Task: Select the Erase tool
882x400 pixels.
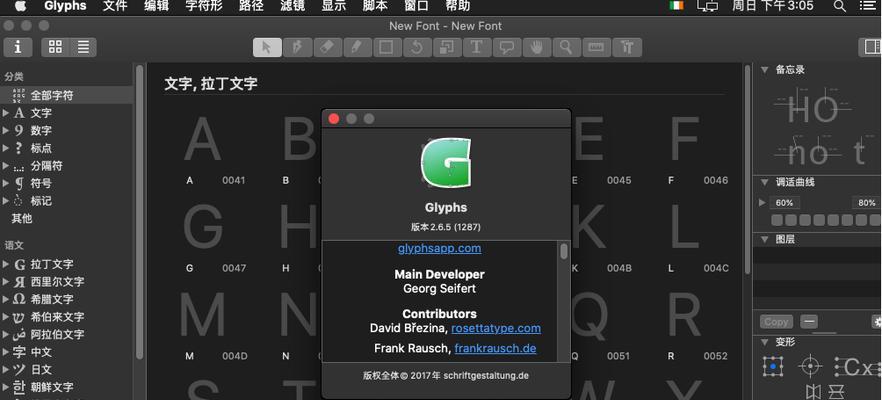Action: click(327, 47)
